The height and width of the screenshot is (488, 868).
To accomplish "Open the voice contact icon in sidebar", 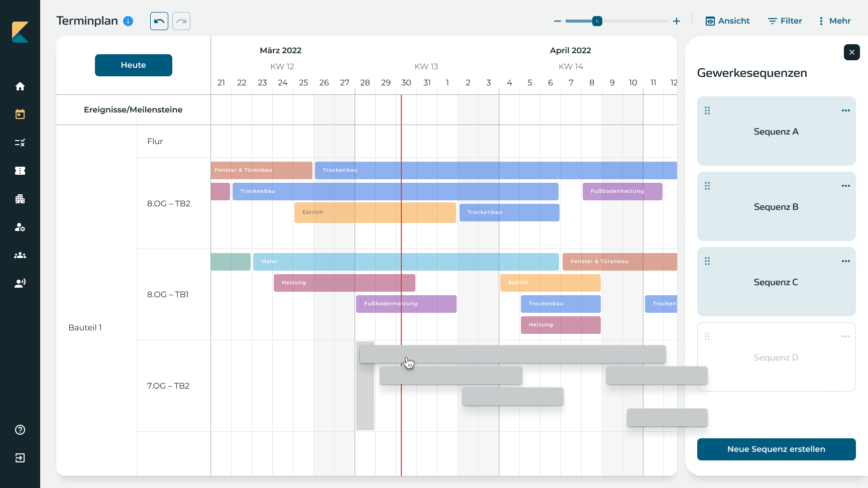I will [x=20, y=283].
